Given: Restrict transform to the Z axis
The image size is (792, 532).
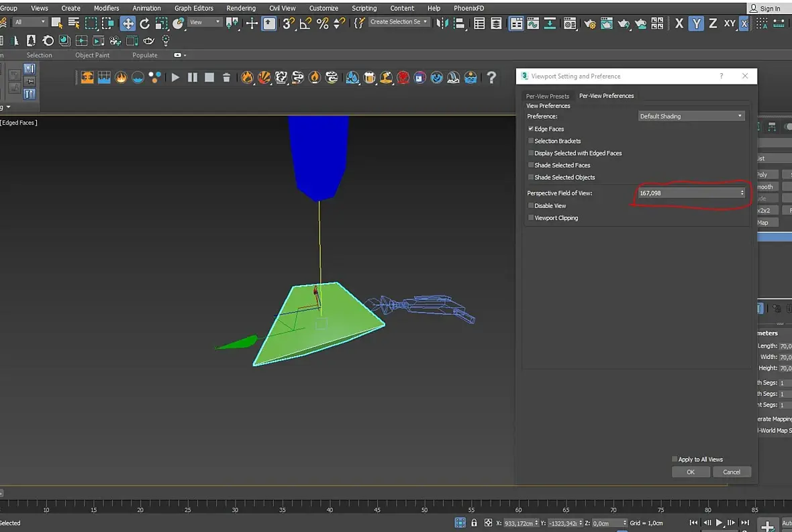Looking at the screenshot, I should point(712,23).
